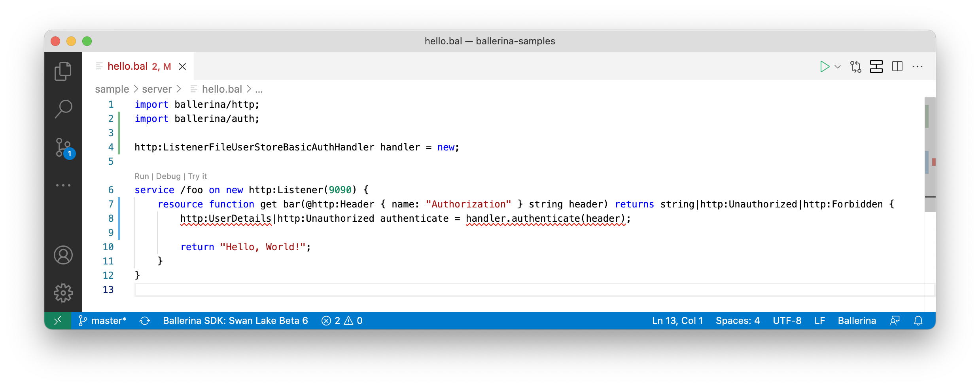Open the Explorer view in activity bar

point(63,71)
